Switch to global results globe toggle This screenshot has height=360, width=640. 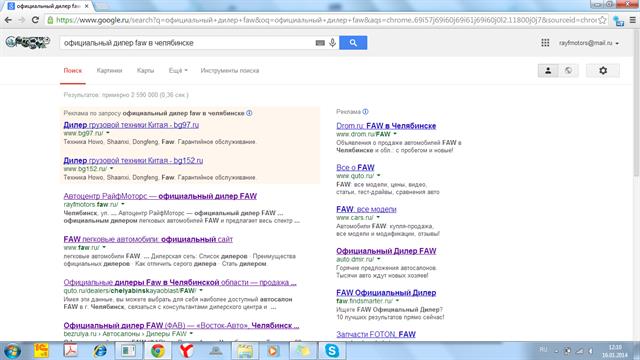pyautogui.click(x=568, y=71)
